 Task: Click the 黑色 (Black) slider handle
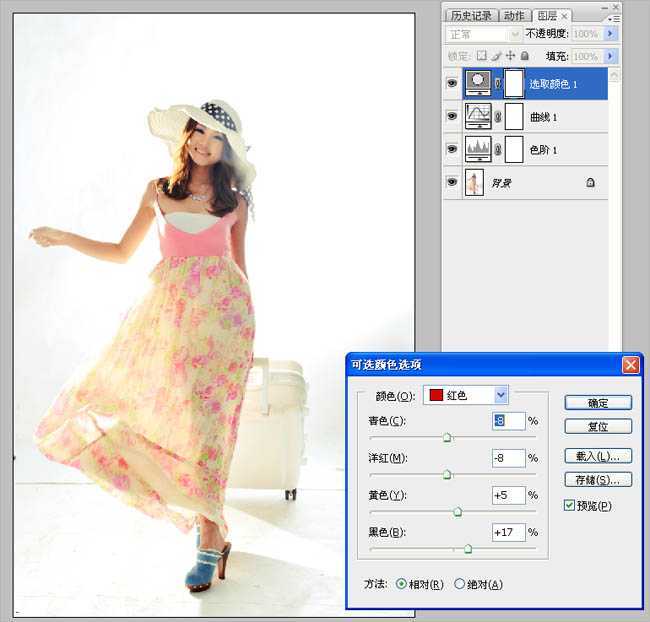click(467, 548)
